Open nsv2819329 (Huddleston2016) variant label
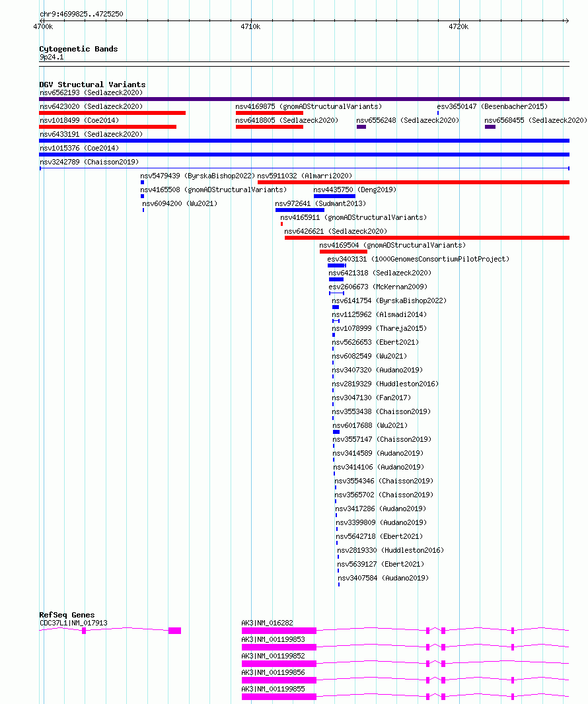The width and height of the screenshot is (588, 704). point(385,384)
